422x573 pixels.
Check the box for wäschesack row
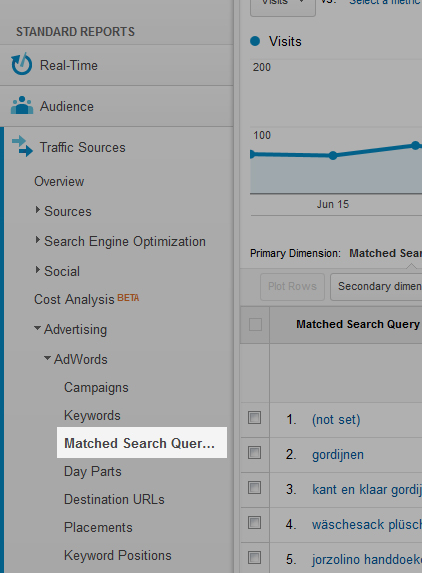[x=254, y=523]
